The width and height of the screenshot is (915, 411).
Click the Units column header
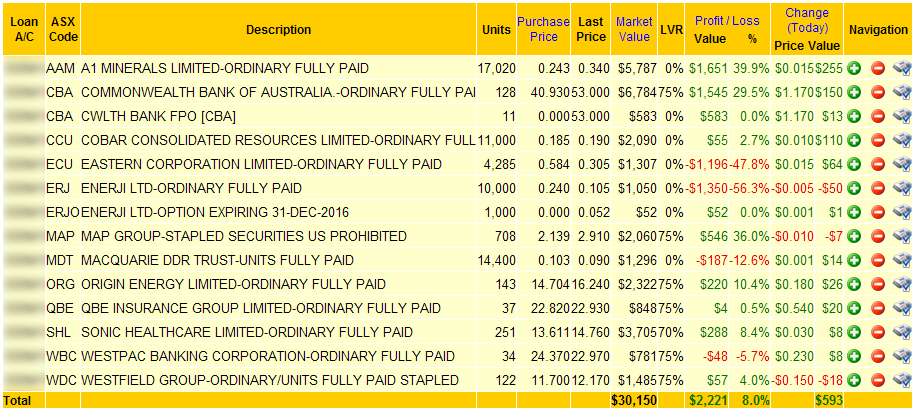pos(497,30)
